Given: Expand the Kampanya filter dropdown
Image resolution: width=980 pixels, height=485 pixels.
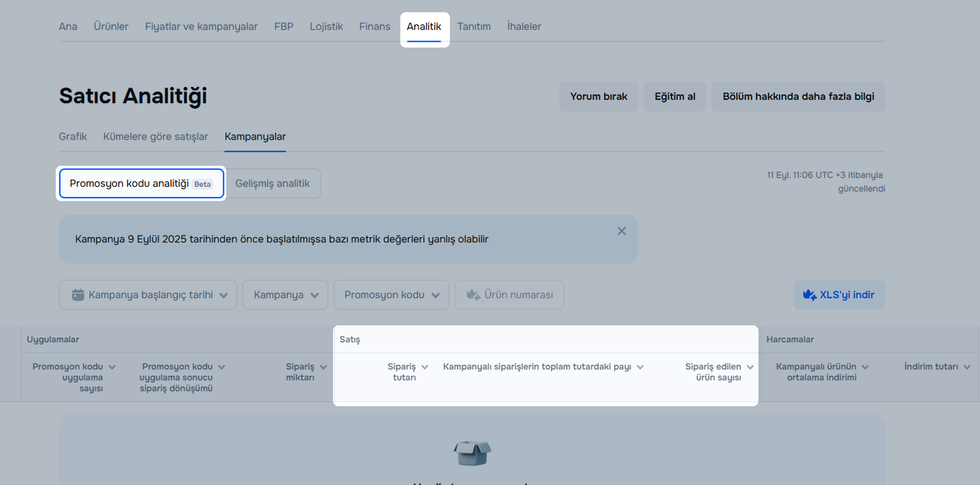Looking at the screenshot, I should (285, 295).
